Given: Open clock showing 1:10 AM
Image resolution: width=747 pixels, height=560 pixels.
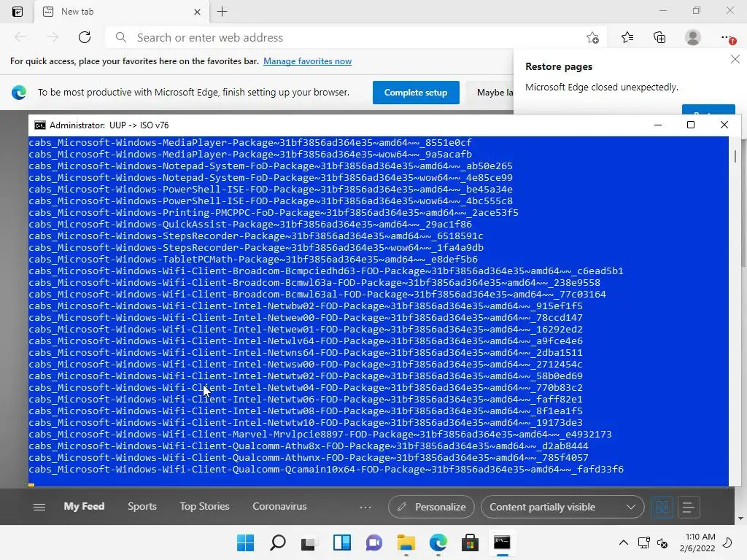Looking at the screenshot, I should pos(697,542).
